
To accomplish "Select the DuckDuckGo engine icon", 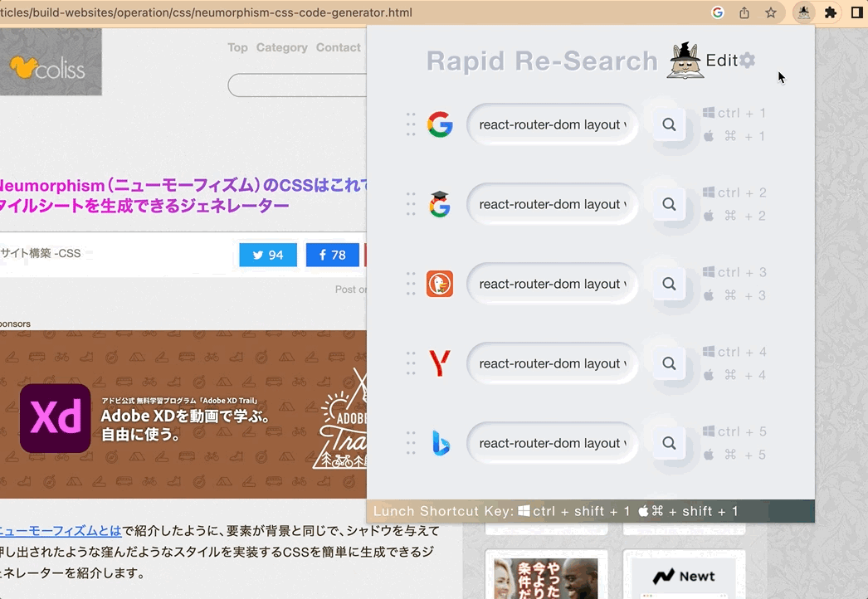I will pos(441,283).
